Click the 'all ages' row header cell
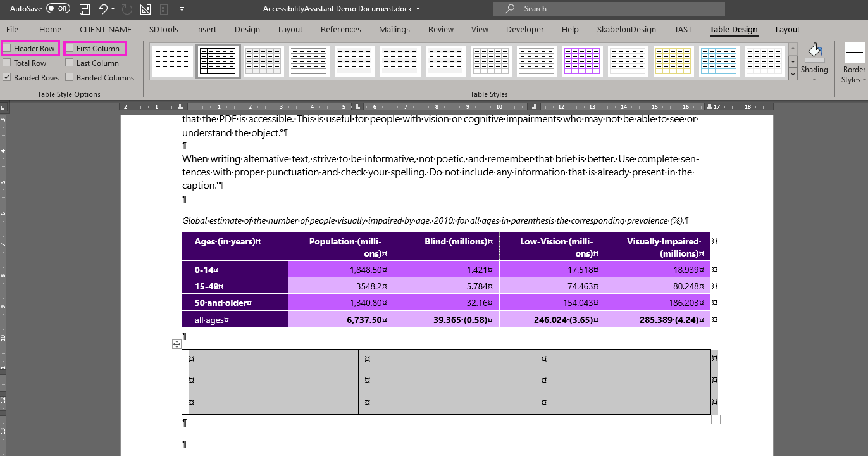868x456 pixels. tap(235, 320)
